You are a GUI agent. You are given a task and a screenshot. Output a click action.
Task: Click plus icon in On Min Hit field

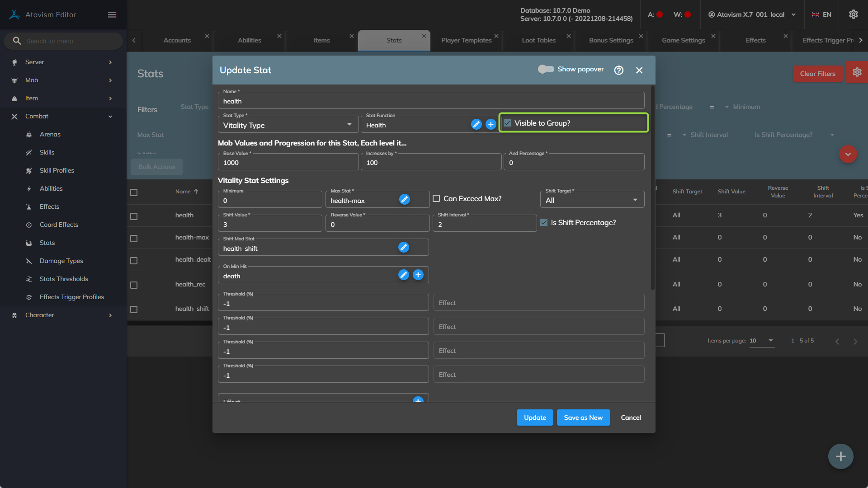(x=418, y=275)
